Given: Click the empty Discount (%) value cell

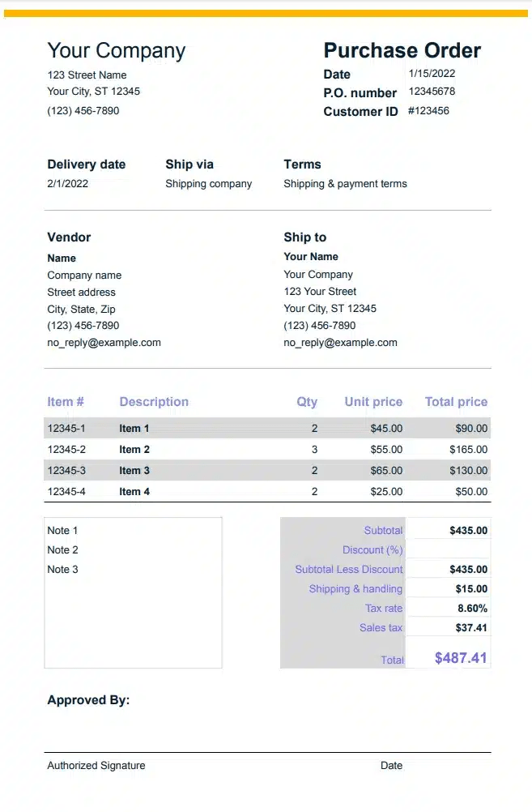Looking at the screenshot, I should click(448, 550).
